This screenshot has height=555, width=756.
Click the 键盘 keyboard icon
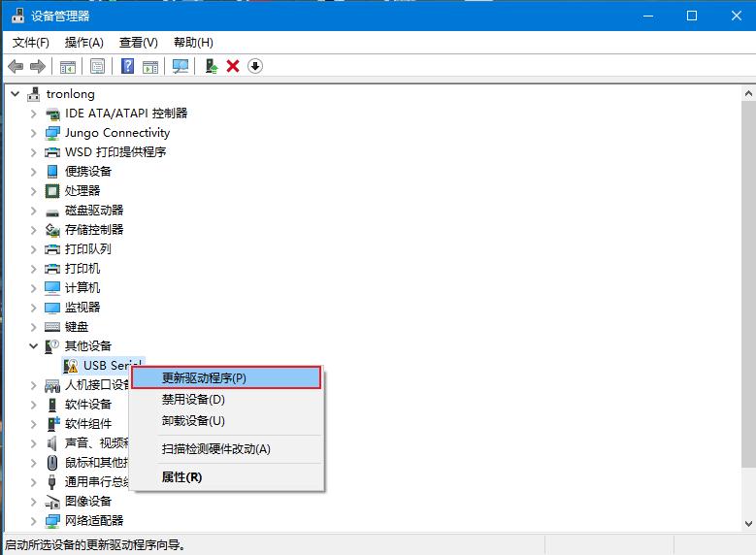[52, 327]
